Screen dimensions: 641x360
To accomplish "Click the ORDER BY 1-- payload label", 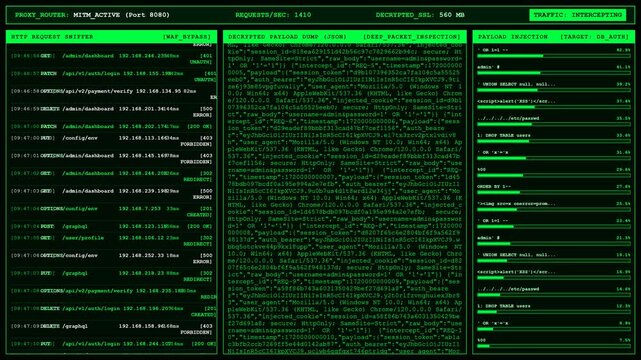I will [494, 186].
